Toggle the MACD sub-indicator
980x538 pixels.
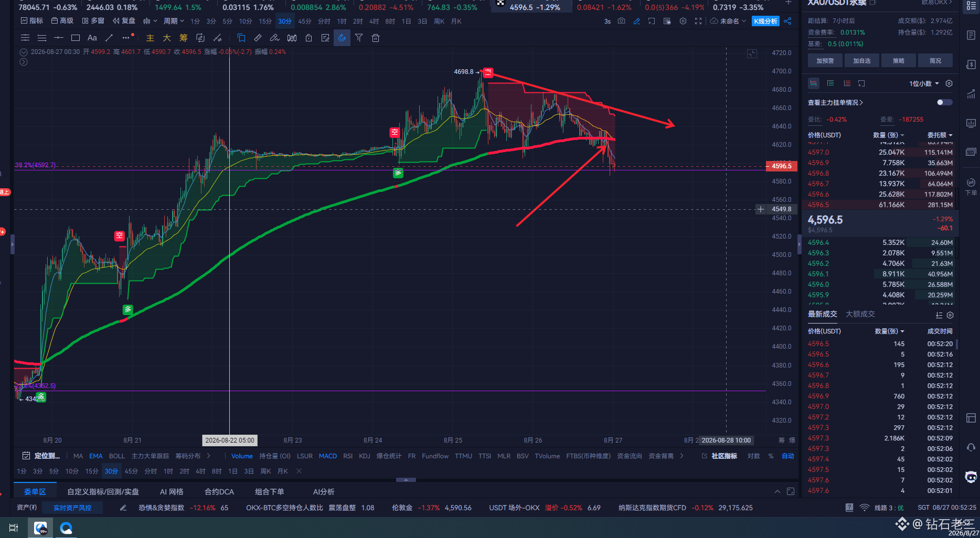point(328,456)
